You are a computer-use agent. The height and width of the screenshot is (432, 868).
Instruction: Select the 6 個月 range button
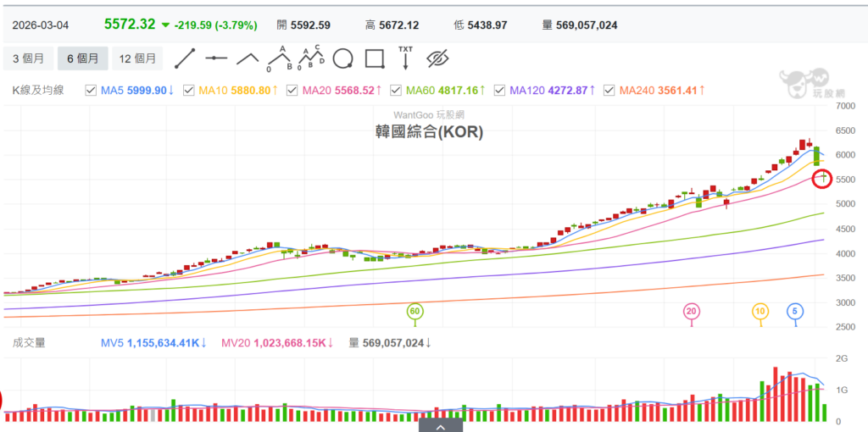[x=82, y=58]
